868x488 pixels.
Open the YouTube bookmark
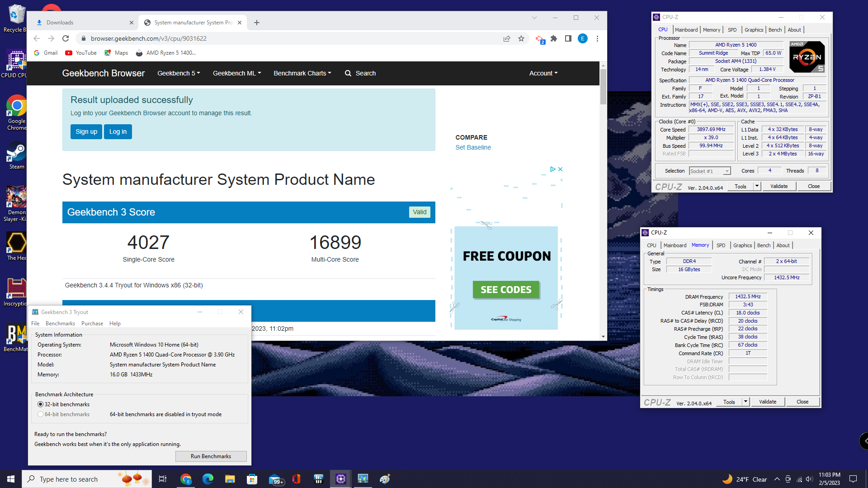point(81,53)
